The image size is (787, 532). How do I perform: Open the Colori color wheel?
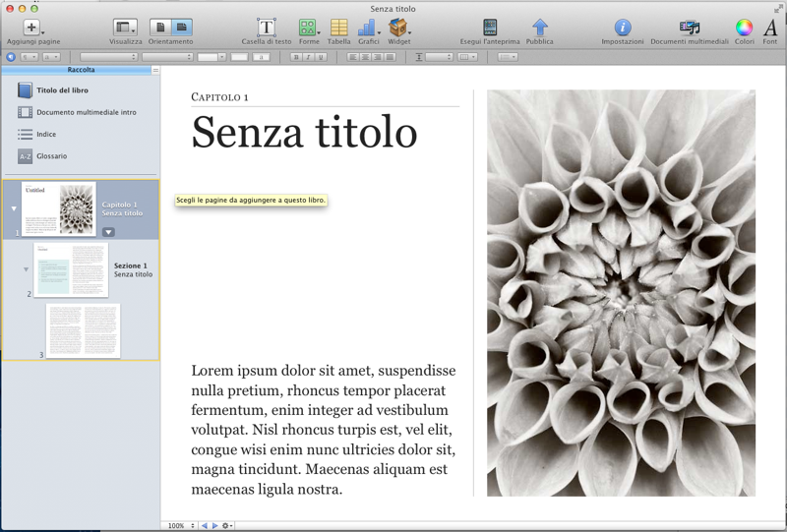744,28
